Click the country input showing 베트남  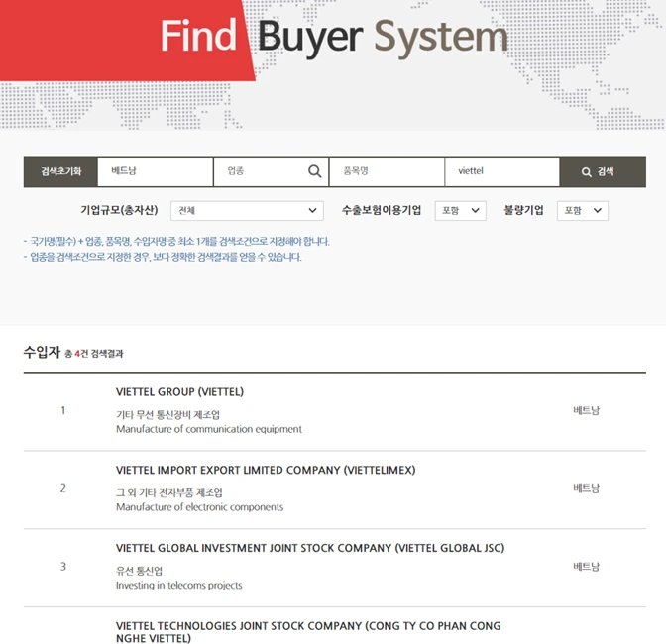(x=155, y=171)
